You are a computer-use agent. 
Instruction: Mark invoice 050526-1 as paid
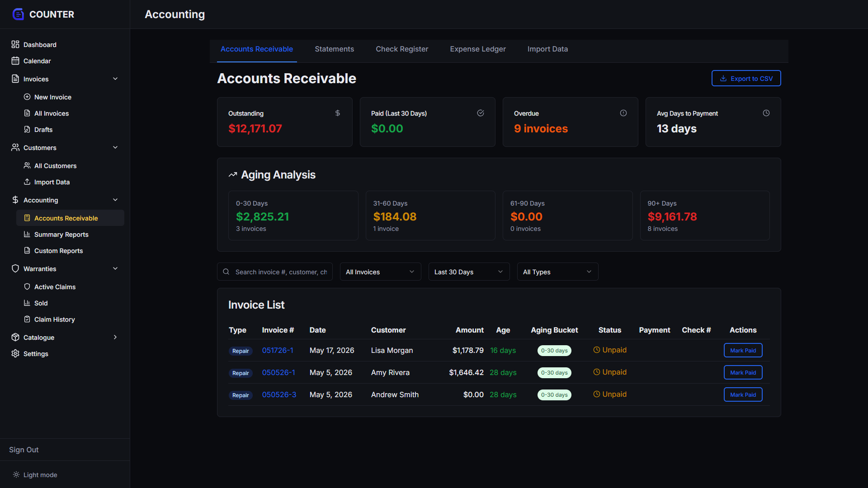pyautogui.click(x=743, y=372)
